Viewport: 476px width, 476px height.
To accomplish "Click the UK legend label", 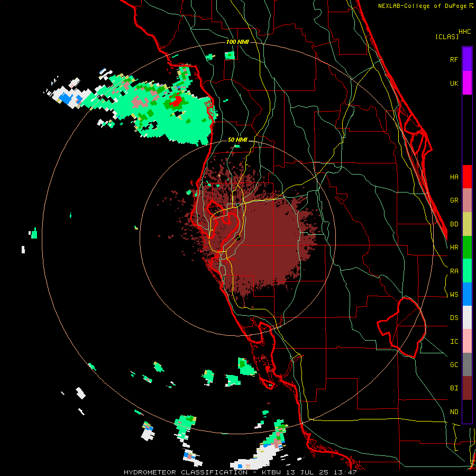I will point(454,83).
